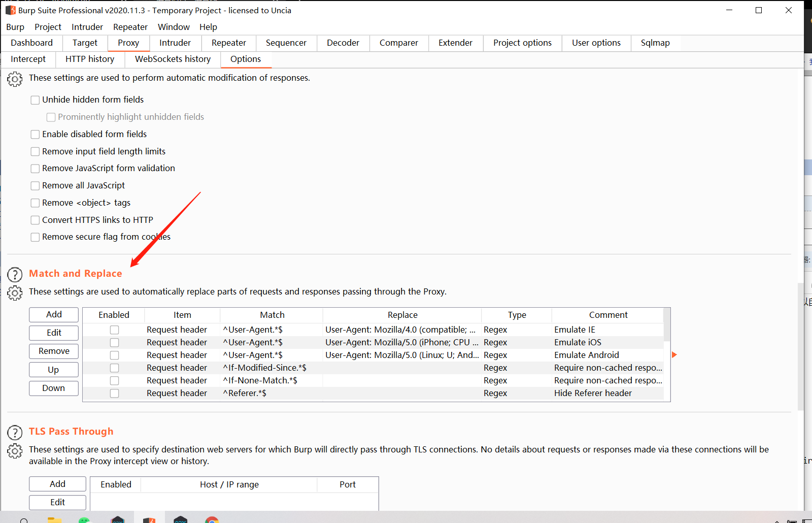
Task: Go to the Target tab
Action: pos(85,43)
